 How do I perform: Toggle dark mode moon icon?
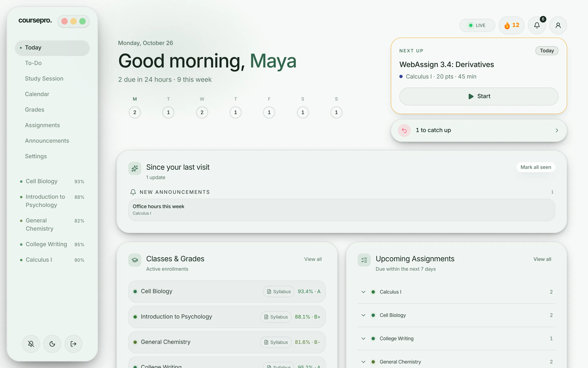coord(52,344)
